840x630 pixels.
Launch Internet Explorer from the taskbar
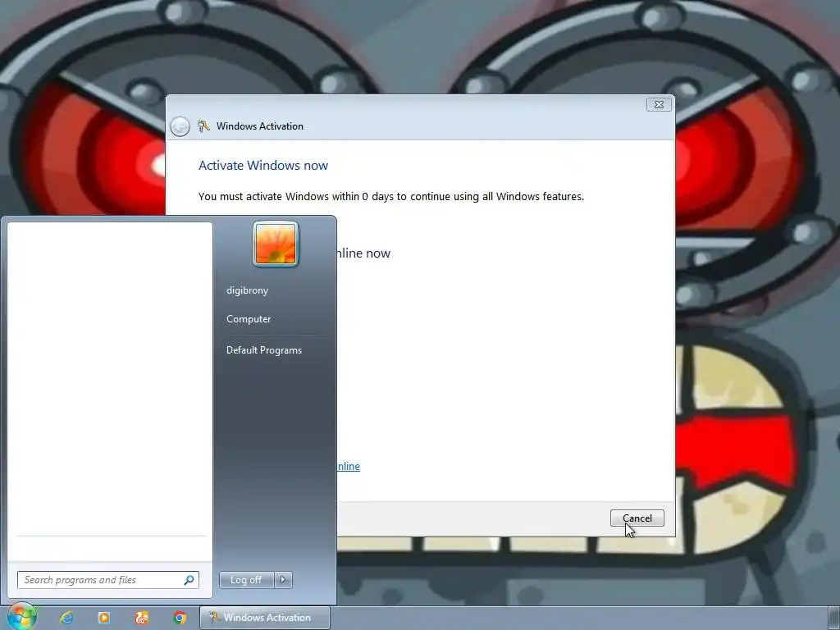[x=66, y=618]
